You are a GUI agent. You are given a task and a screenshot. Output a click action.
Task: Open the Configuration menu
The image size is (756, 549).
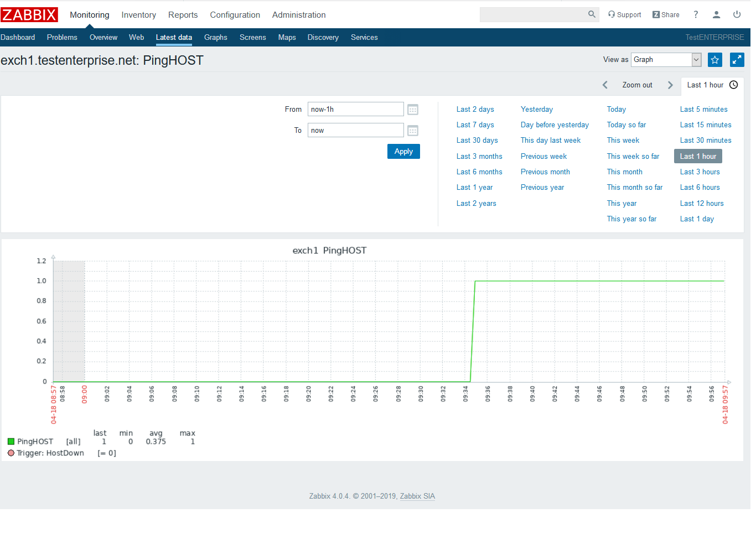click(235, 15)
